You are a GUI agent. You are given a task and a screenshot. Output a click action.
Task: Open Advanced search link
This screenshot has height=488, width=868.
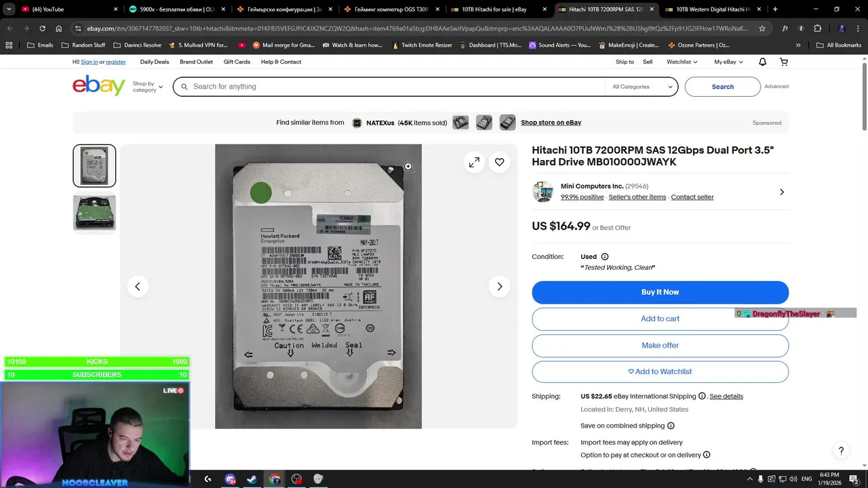click(776, 86)
